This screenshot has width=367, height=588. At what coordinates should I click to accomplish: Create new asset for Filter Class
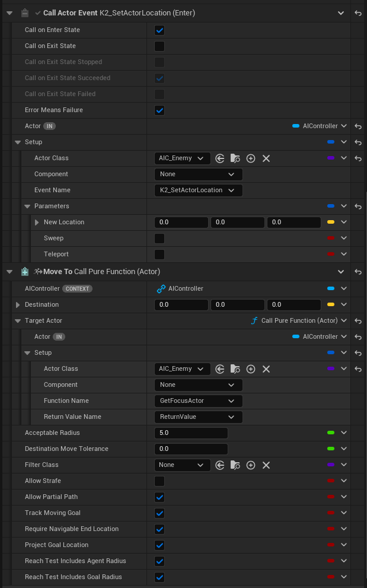point(251,465)
